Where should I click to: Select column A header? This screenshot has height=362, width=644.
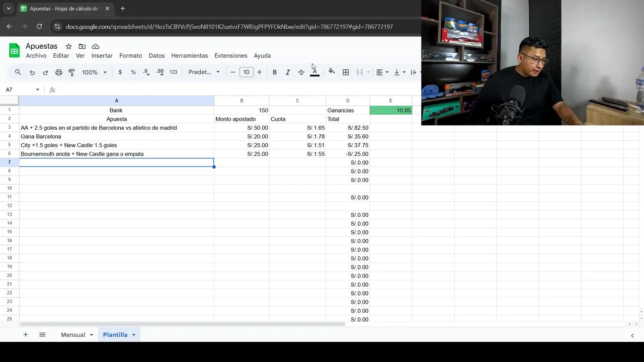pyautogui.click(x=116, y=101)
